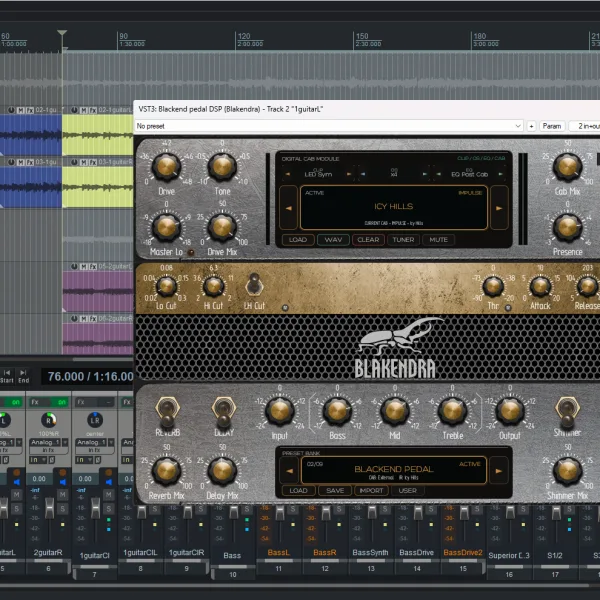Click the Drive knob on Blakendra
The height and width of the screenshot is (600, 600).
(x=166, y=167)
